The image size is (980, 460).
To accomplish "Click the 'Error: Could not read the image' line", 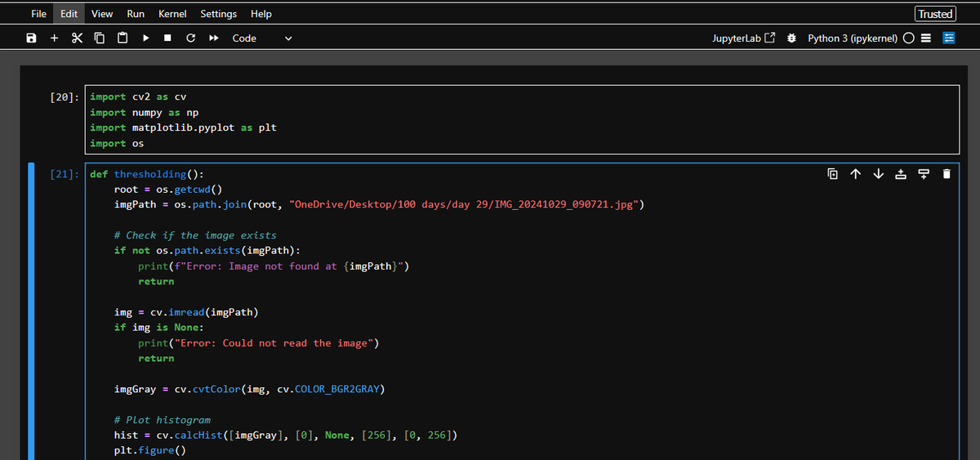I will coord(259,343).
